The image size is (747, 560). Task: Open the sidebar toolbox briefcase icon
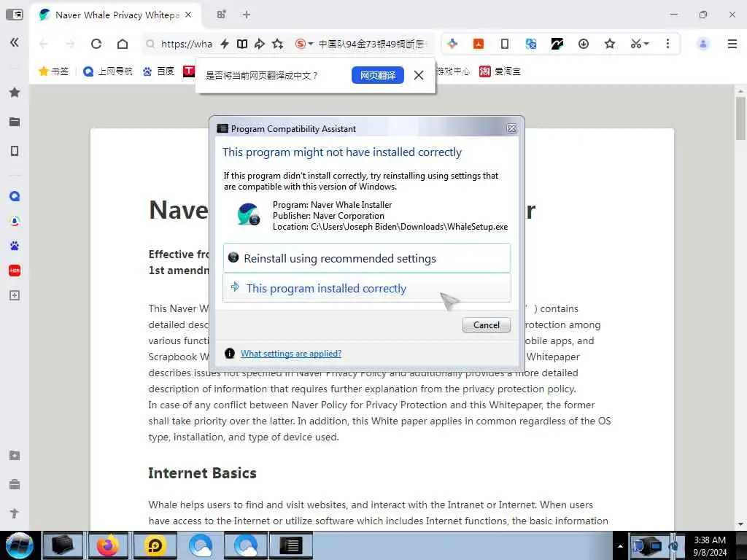point(15,484)
